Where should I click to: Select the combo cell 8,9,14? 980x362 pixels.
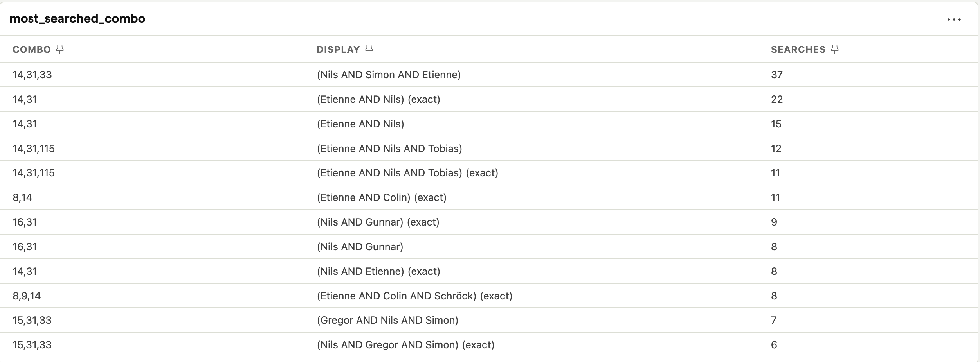27,296
